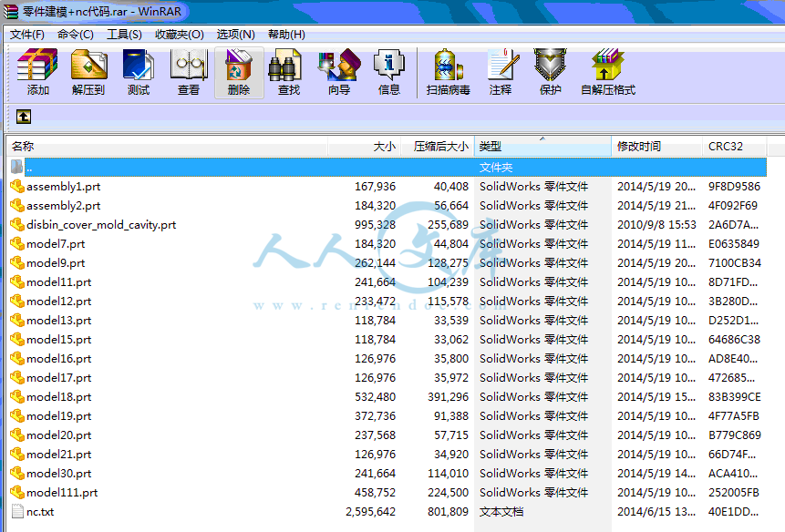
Task: Select the model7.prt file name
Action: coord(56,244)
